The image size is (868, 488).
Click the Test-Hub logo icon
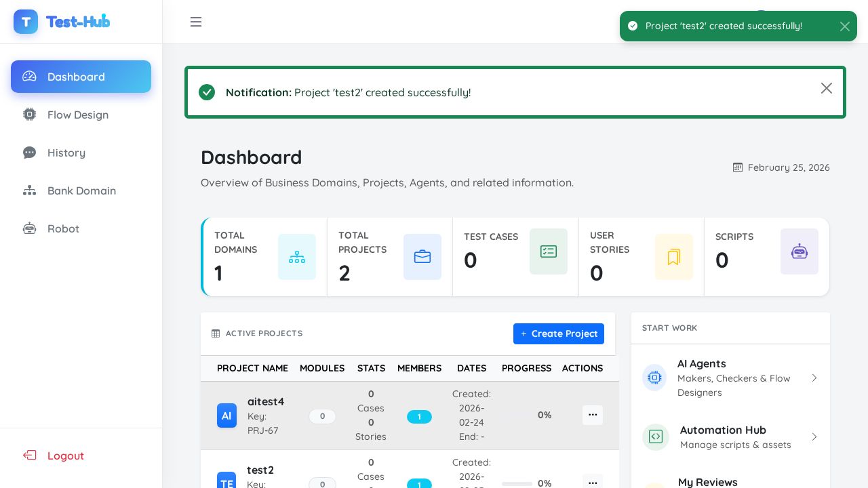coord(26,22)
